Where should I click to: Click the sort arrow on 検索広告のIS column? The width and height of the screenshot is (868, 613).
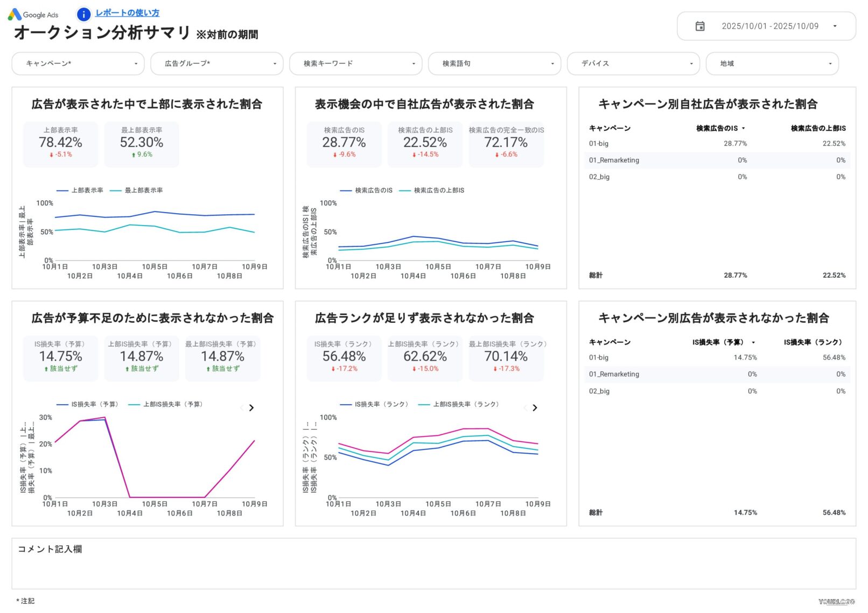pyautogui.click(x=743, y=128)
